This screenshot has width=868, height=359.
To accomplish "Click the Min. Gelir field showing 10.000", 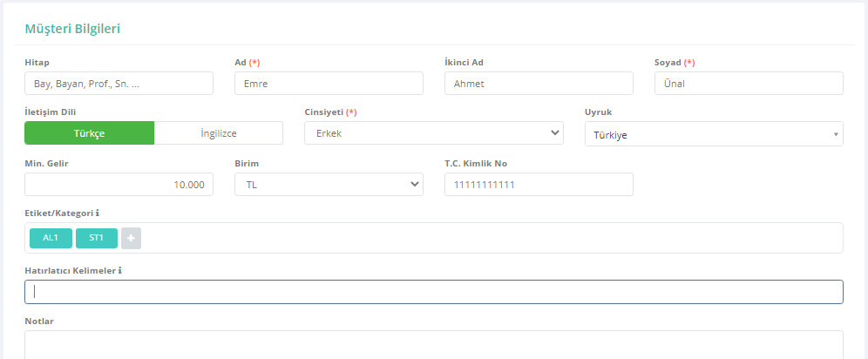I will point(119,184).
